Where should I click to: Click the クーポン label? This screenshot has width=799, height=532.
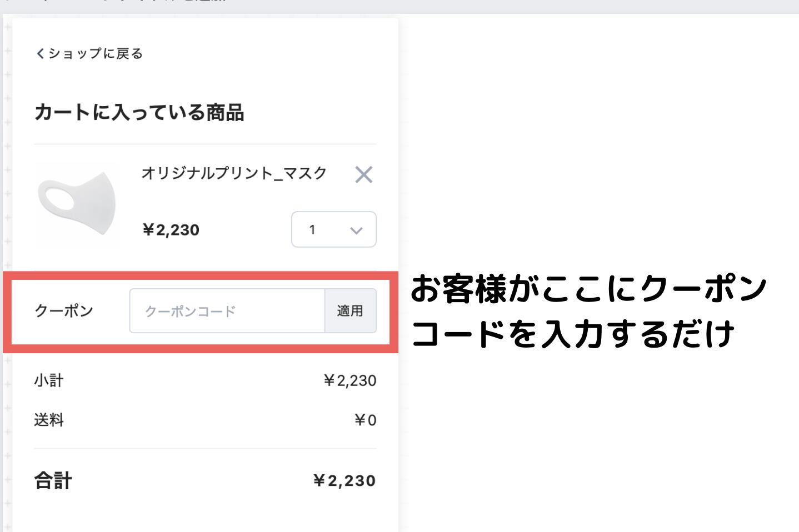64,311
